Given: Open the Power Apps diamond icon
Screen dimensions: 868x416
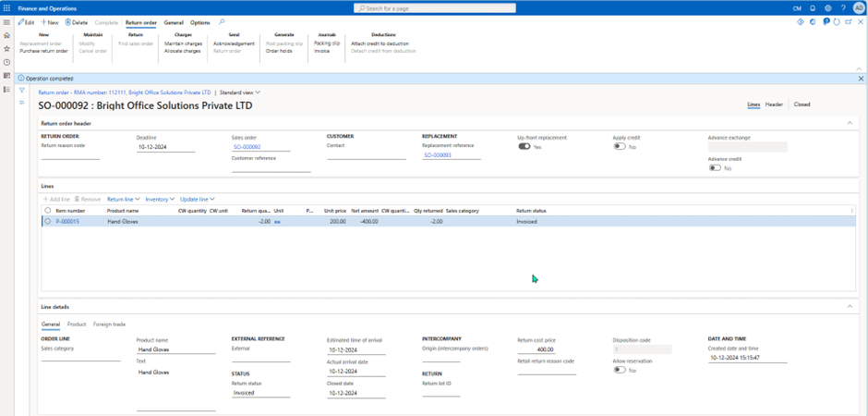Looking at the screenshot, I should 800,22.
